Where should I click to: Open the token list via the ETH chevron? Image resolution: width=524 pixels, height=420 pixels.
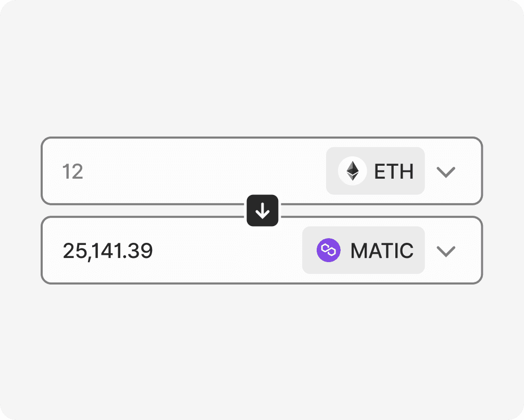pos(446,172)
